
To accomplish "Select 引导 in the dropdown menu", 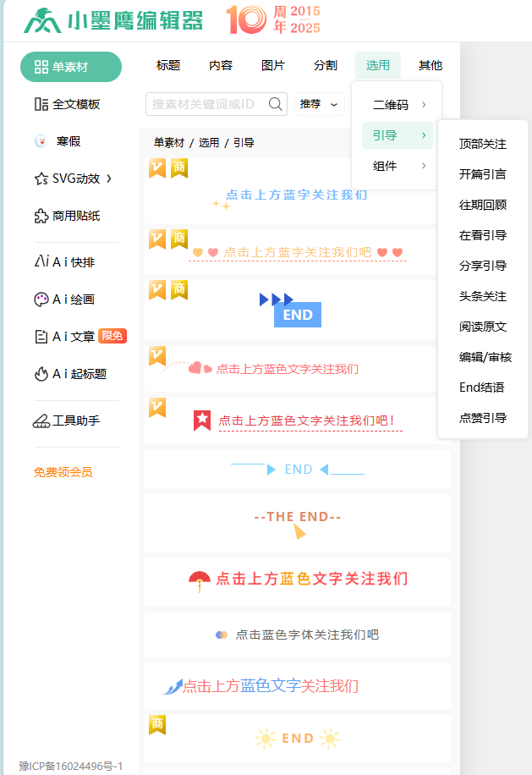I will 398,135.
